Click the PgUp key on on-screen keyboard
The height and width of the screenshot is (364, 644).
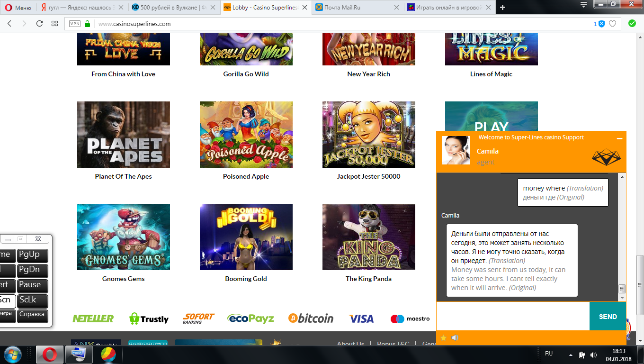coord(33,255)
